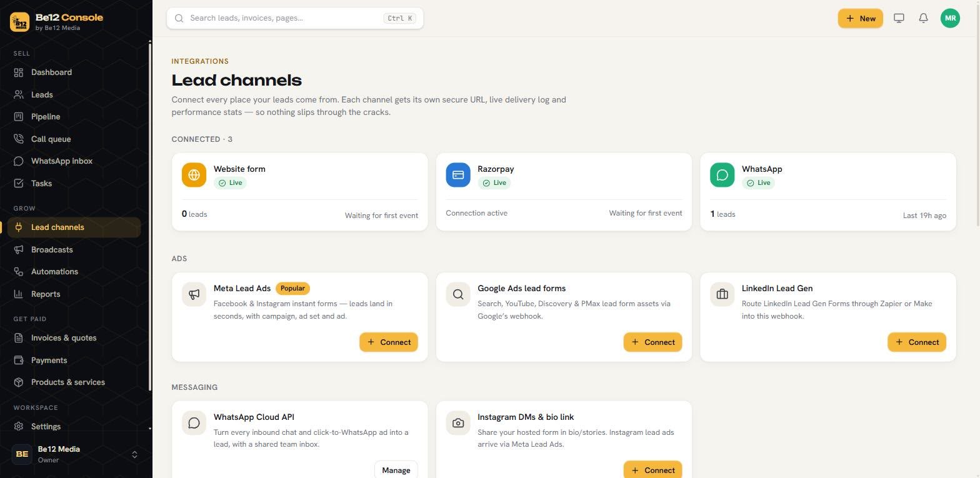Click the Settings gear icon

coord(19,427)
